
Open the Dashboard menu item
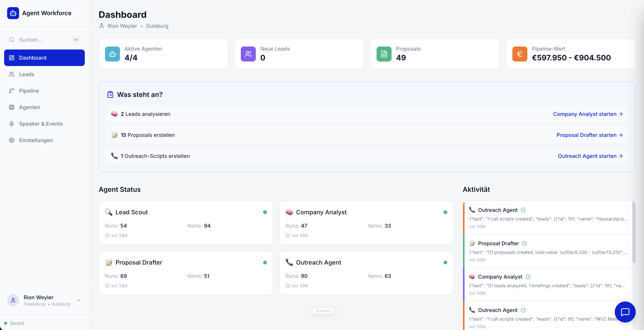click(44, 58)
